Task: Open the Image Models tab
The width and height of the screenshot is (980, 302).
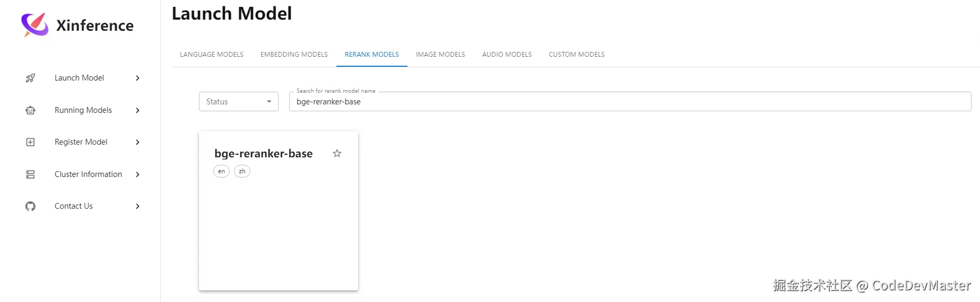Action: [x=440, y=55]
